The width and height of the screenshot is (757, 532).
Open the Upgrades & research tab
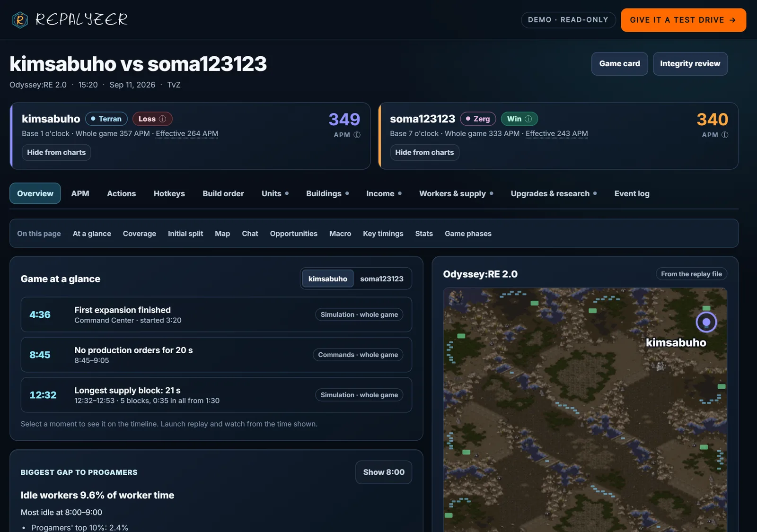(554, 193)
